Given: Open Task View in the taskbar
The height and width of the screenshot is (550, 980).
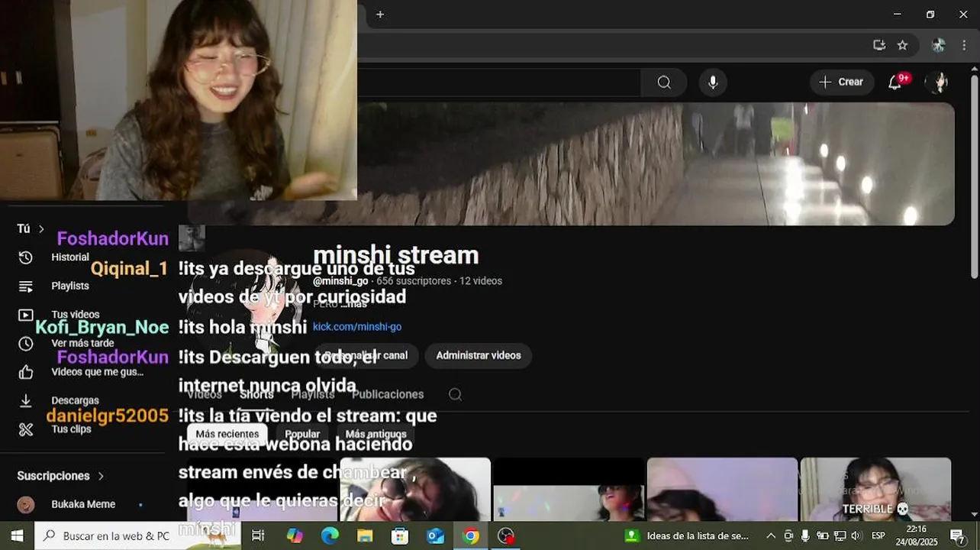Looking at the screenshot, I should coord(258,535).
